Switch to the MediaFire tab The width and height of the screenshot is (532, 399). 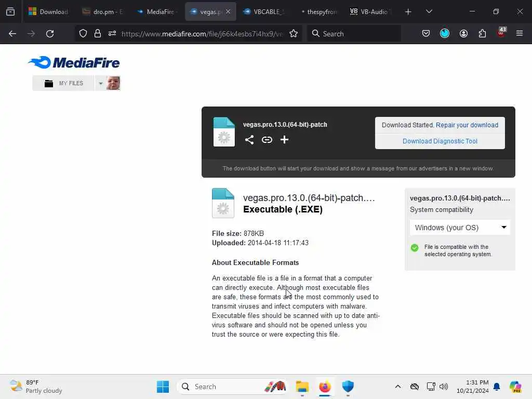[157, 11]
